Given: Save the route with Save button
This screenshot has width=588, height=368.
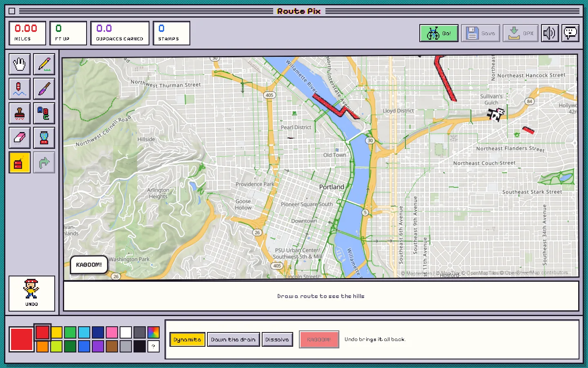Looking at the screenshot, I should 481,33.
